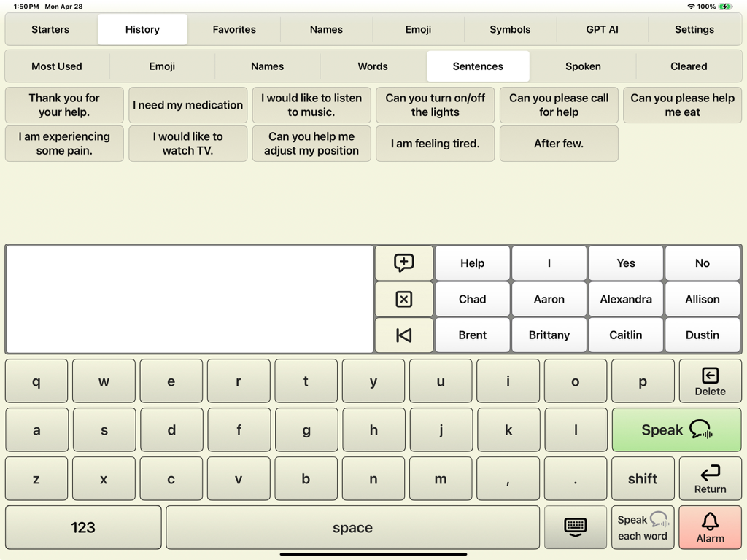The image size is (747, 560).
Task: View the Most Used history tab
Action: coord(56,66)
